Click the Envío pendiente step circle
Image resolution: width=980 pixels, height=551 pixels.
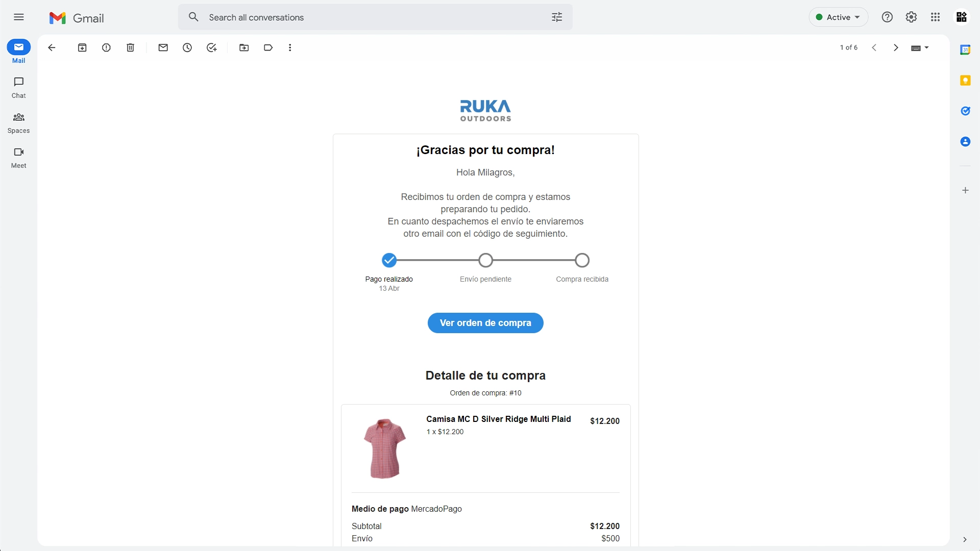tap(485, 261)
